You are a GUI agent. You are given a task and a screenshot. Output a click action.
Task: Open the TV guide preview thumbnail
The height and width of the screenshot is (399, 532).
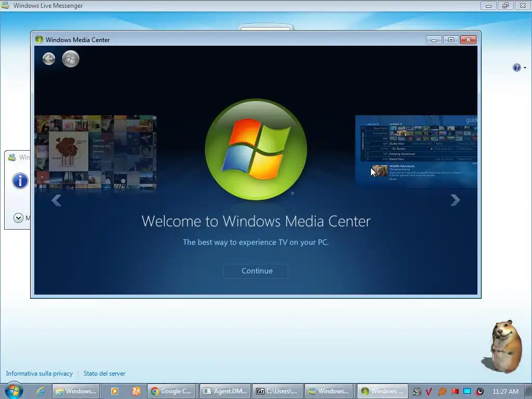(416, 152)
